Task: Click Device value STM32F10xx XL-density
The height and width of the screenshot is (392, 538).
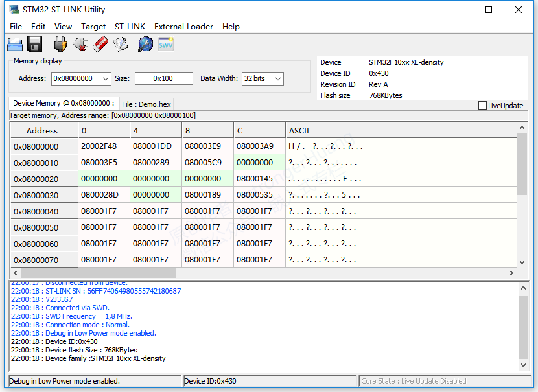Action: click(406, 62)
